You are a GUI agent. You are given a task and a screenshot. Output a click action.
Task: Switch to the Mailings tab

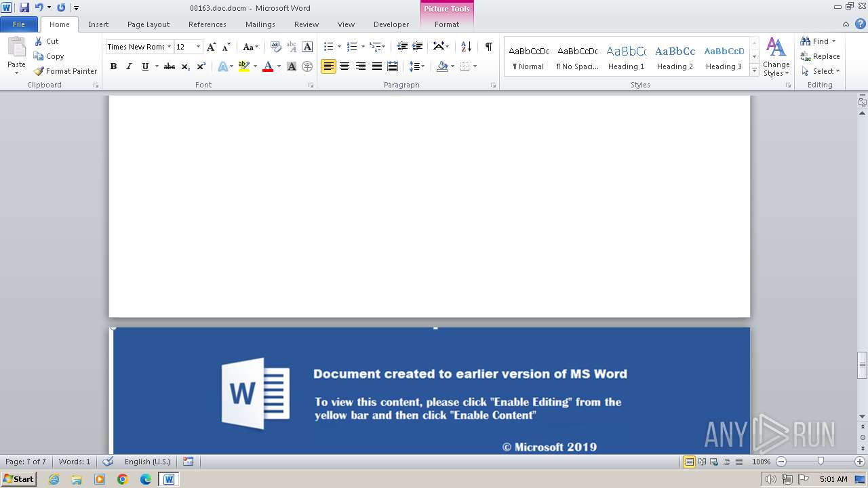point(260,24)
